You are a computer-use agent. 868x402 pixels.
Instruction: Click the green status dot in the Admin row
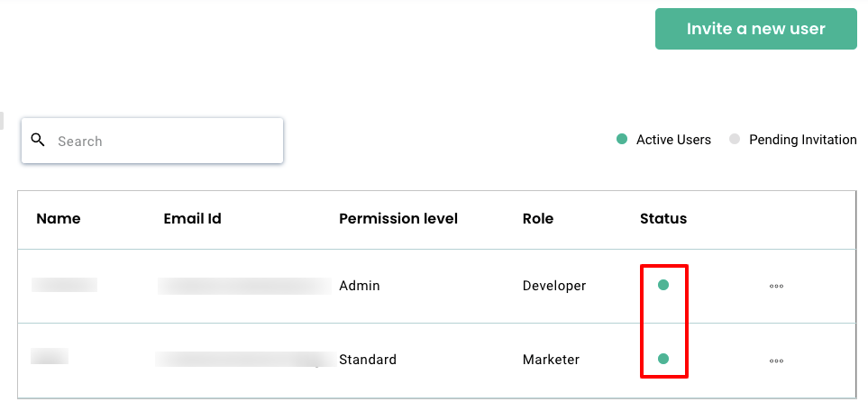[x=663, y=285]
